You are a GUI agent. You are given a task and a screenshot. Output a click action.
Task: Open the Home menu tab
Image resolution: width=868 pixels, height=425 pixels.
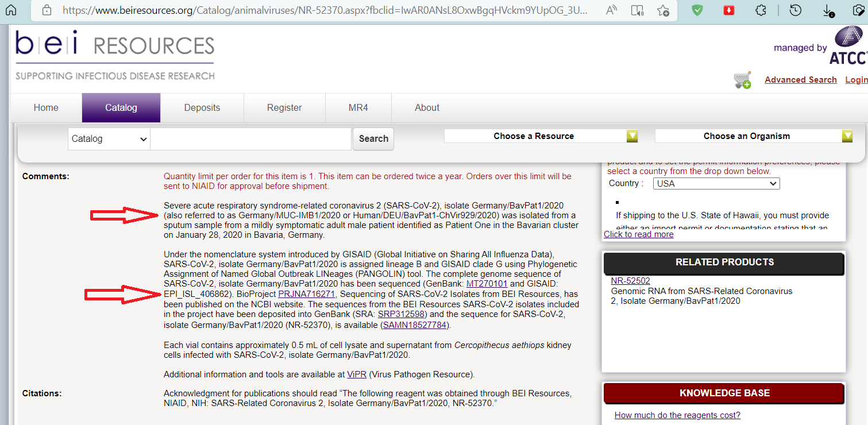(x=46, y=107)
